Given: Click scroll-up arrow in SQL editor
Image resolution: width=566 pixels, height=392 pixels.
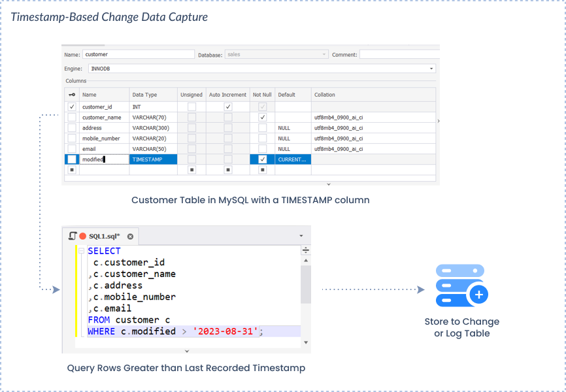Looking at the screenshot, I should [x=306, y=260].
